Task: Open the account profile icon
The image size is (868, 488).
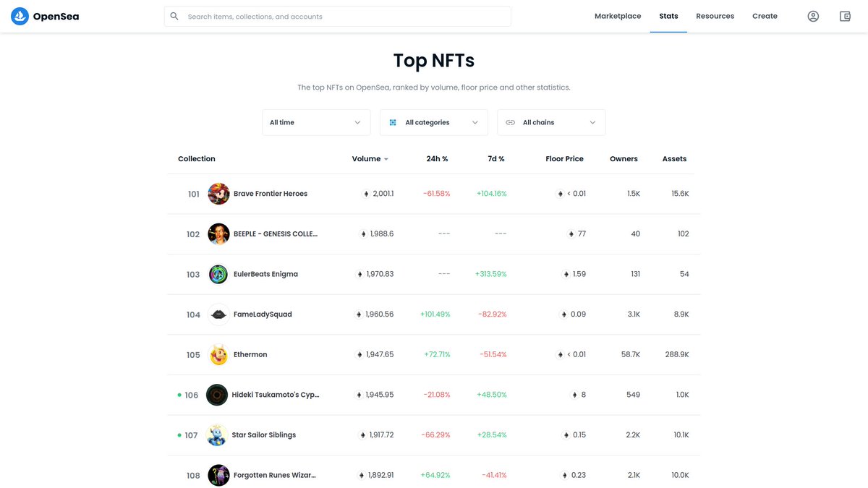Action: 813,16
